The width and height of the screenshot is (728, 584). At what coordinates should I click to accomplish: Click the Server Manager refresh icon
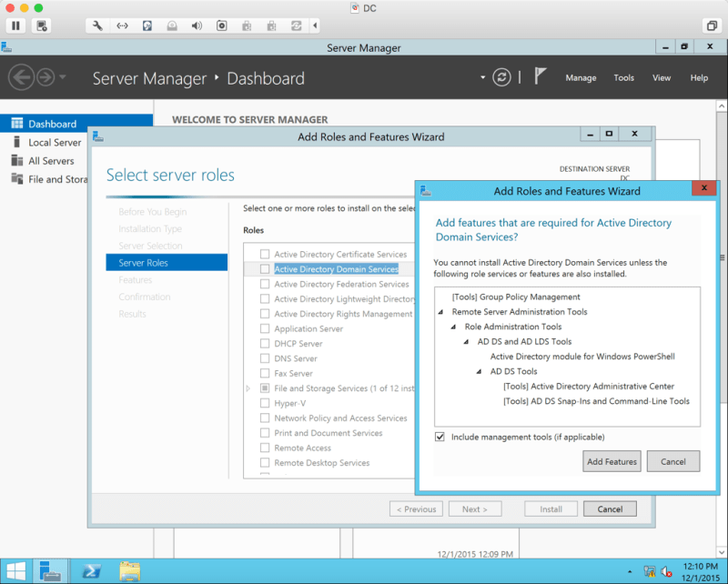pos(501,77)
